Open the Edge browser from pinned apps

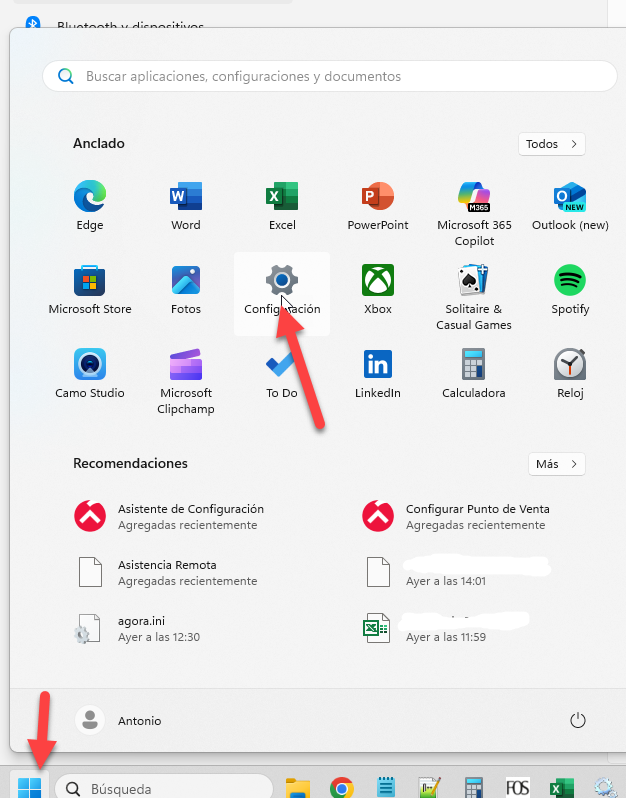[x=90, y=206]
